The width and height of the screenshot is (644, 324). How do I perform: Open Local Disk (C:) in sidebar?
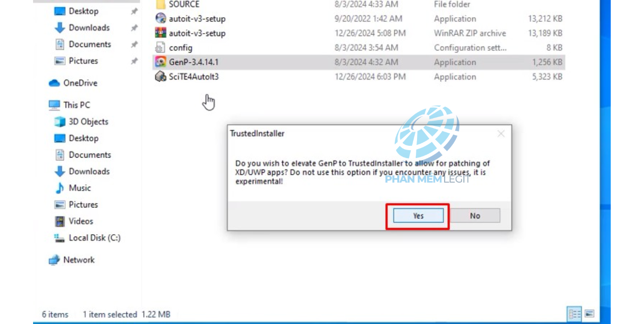[x=87, y=238]
